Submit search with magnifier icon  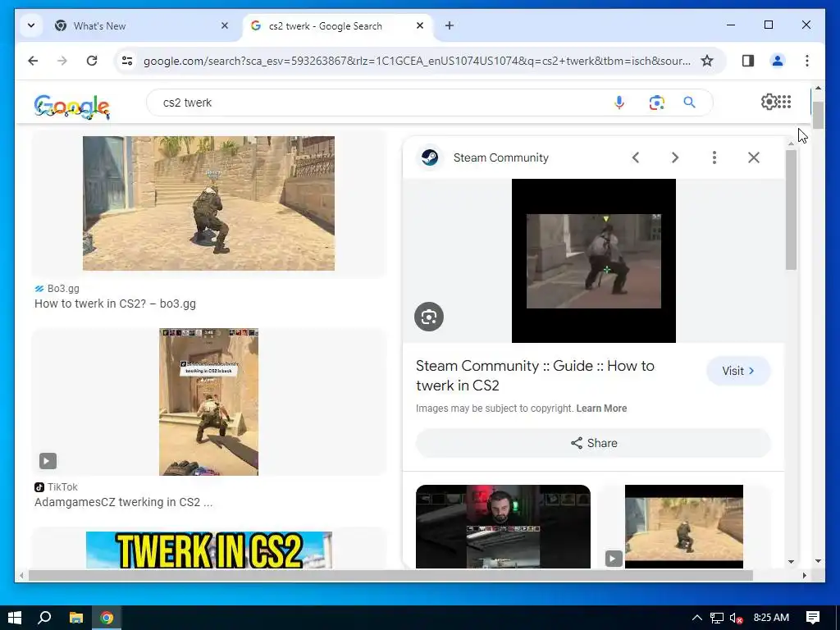[689, 103]
